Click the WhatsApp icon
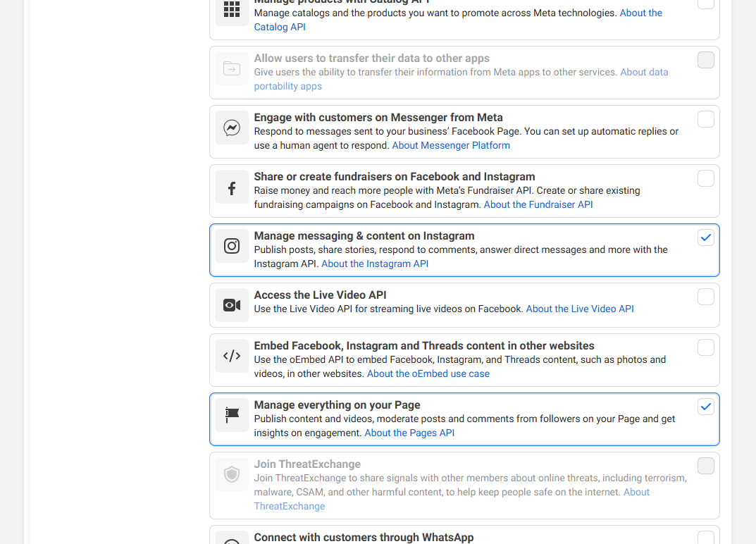This screenshot has height=544, width=756. [231, 539]
